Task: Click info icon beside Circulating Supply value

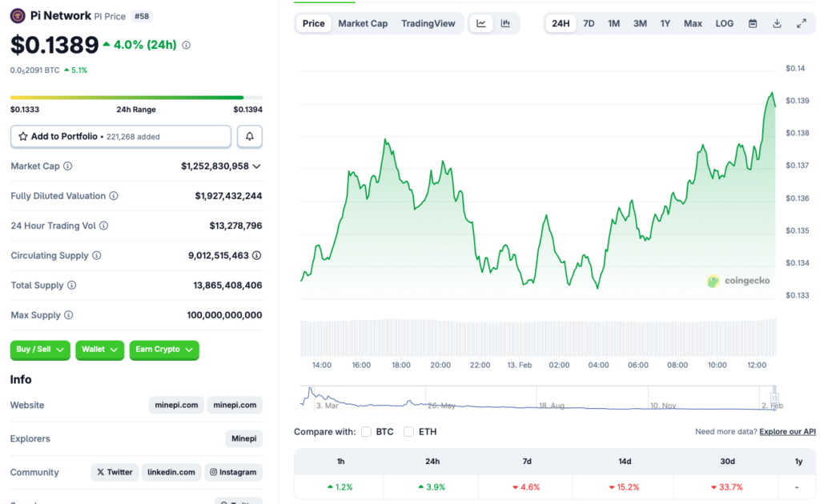Action: click(x=256, y=256)
